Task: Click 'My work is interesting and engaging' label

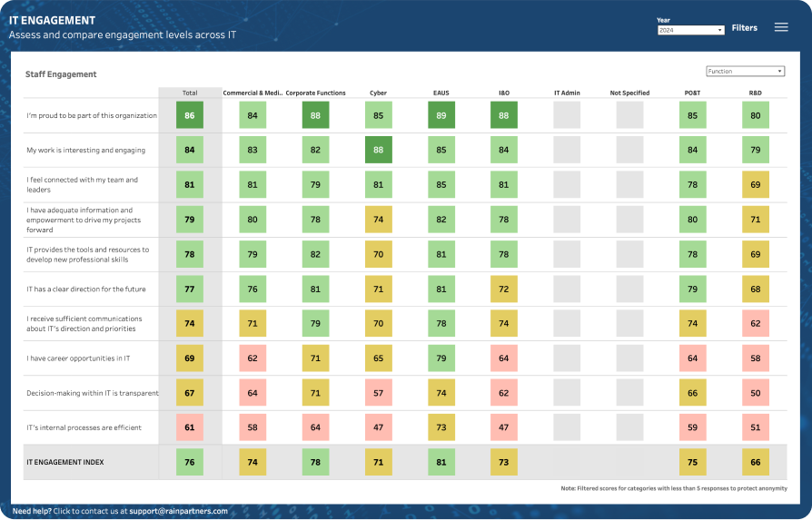Action: coord(86,150)
